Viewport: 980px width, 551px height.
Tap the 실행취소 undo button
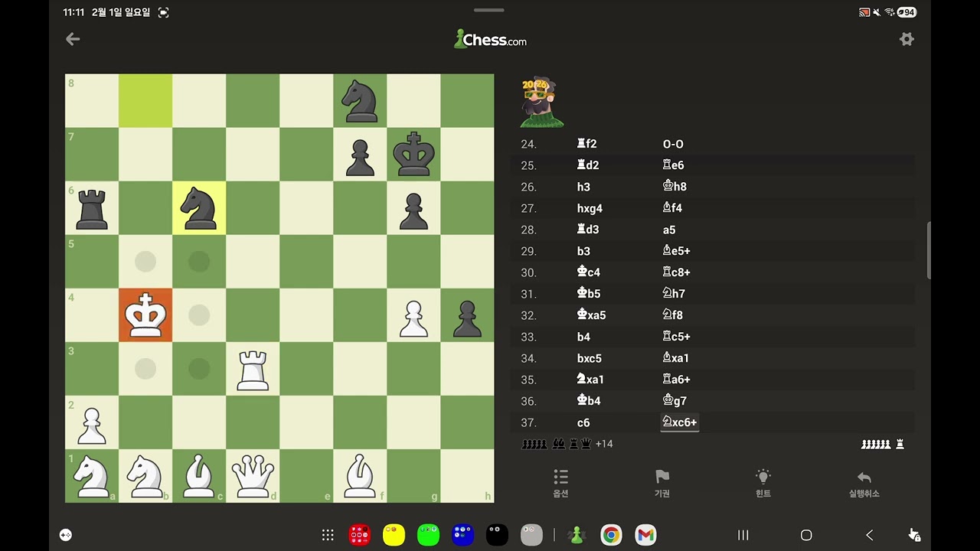tap(864, 484)
